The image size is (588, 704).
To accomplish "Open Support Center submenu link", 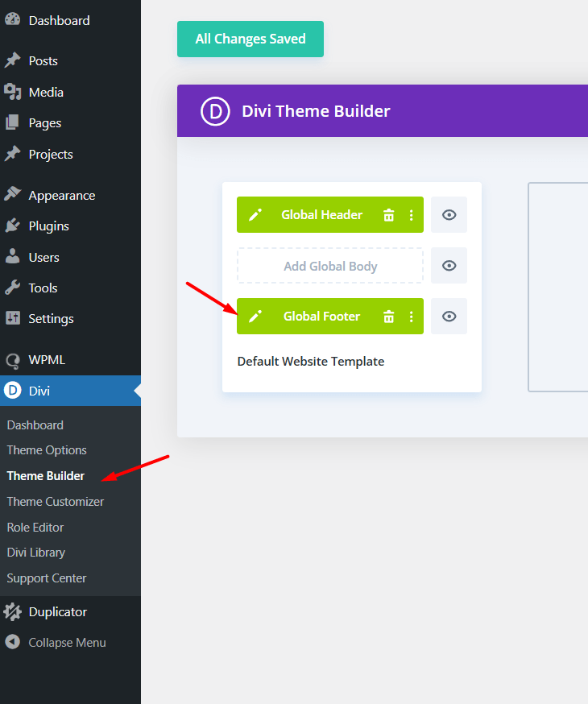I will point(46,578).
